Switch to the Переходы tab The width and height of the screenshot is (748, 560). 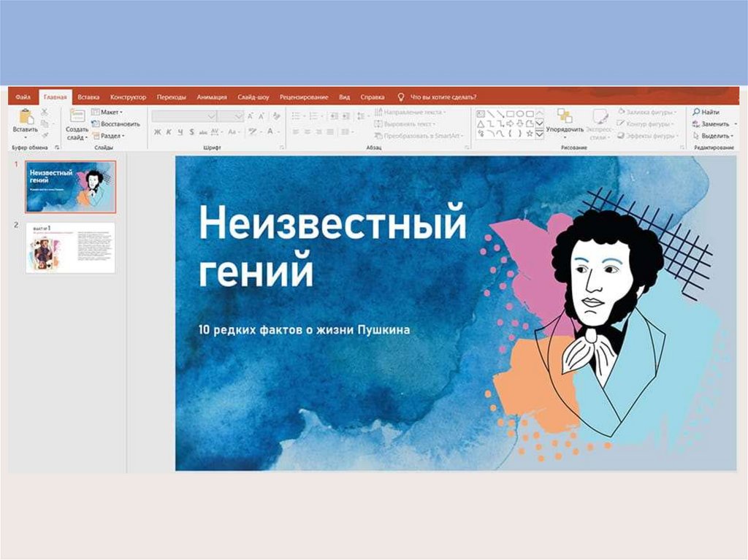171,97
